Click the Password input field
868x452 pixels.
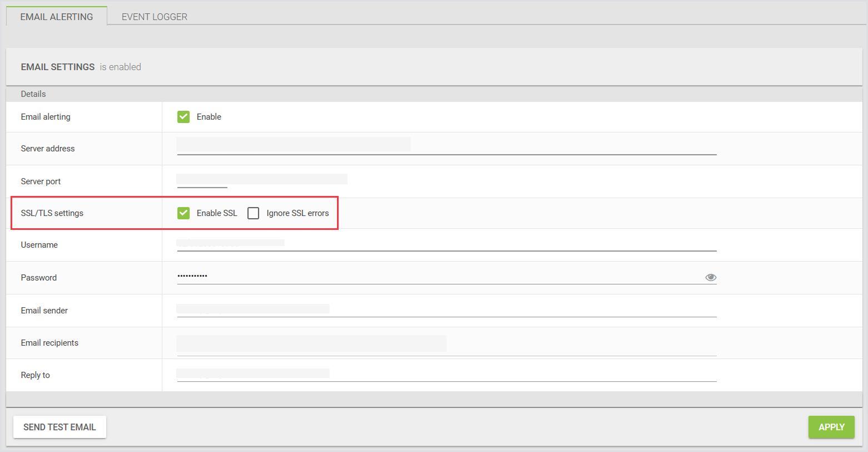coord(434,277)
